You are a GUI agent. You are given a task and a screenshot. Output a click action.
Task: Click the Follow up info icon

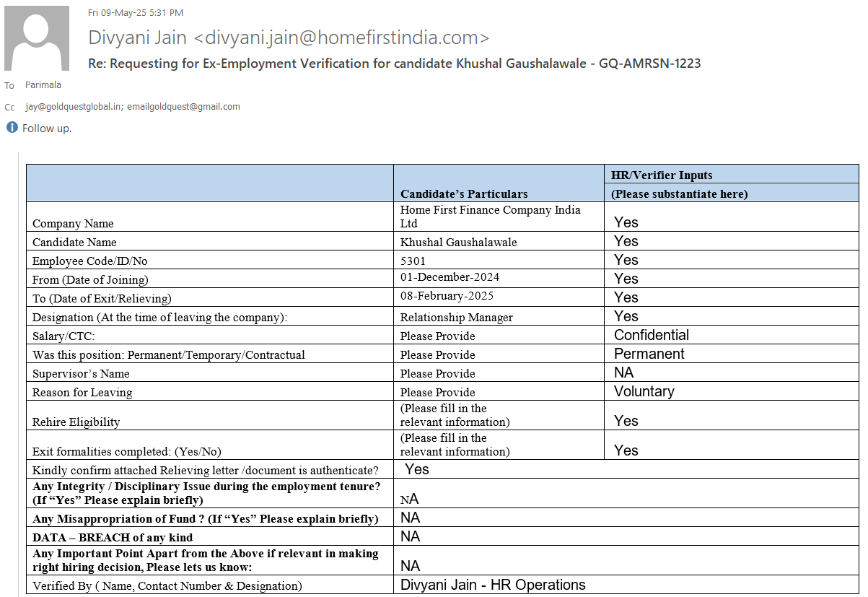coord(12,127)
